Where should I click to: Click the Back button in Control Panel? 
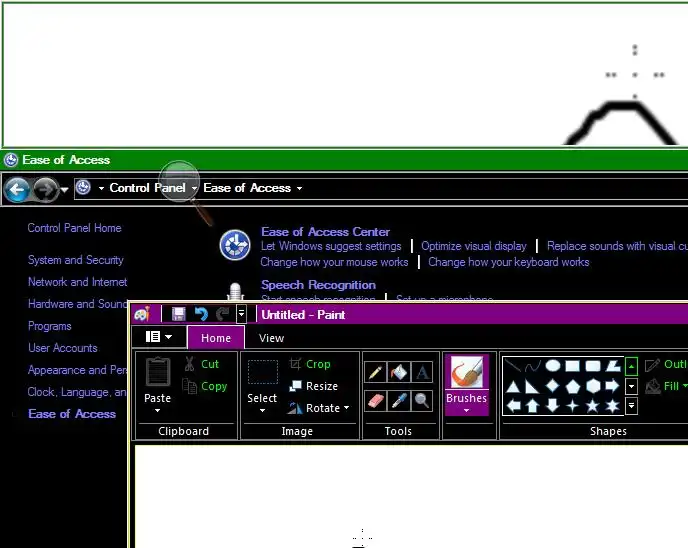point(17,190)
